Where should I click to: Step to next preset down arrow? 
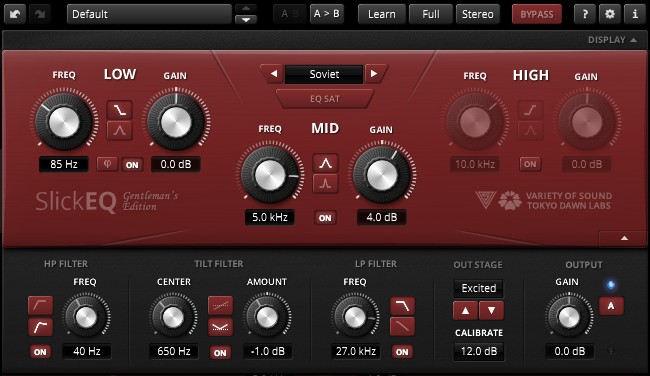(246, 19)
